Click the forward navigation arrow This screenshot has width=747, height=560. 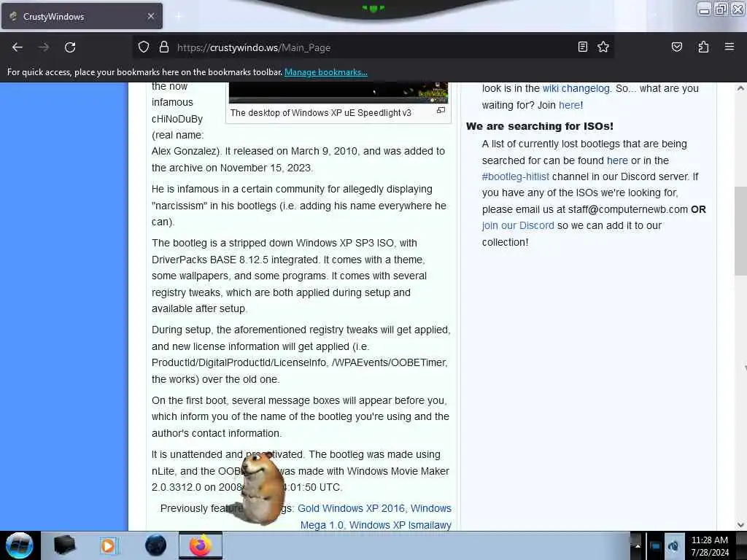pos(43,47)
